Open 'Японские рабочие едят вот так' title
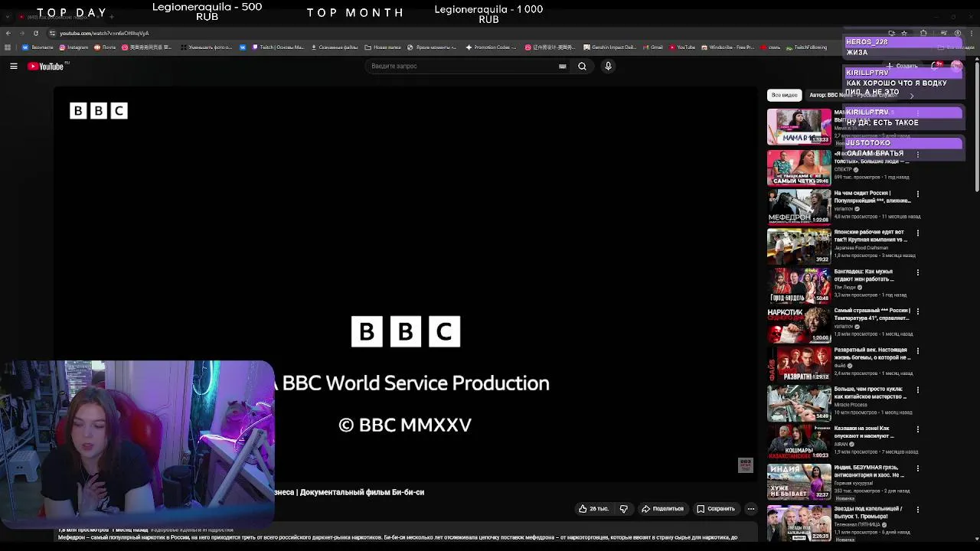 871,236
